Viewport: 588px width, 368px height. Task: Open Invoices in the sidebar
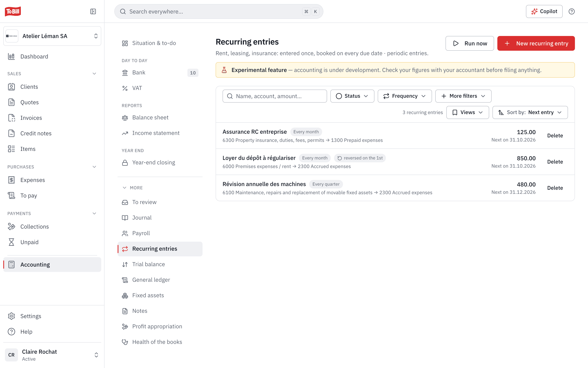(52, 118)
